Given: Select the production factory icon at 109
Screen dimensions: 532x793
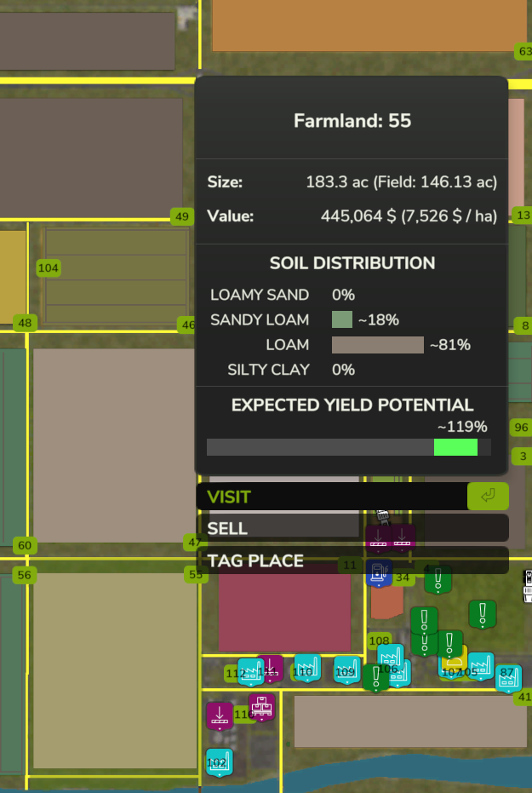Looking at the screenshot, I should pyautogui.click(x=347, y=669).
